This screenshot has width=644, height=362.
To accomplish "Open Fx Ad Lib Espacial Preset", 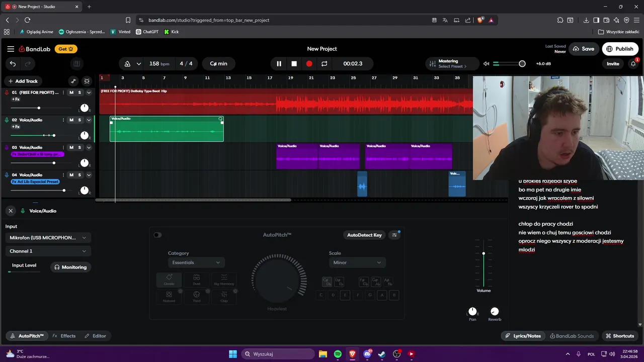I will [35, 182].
